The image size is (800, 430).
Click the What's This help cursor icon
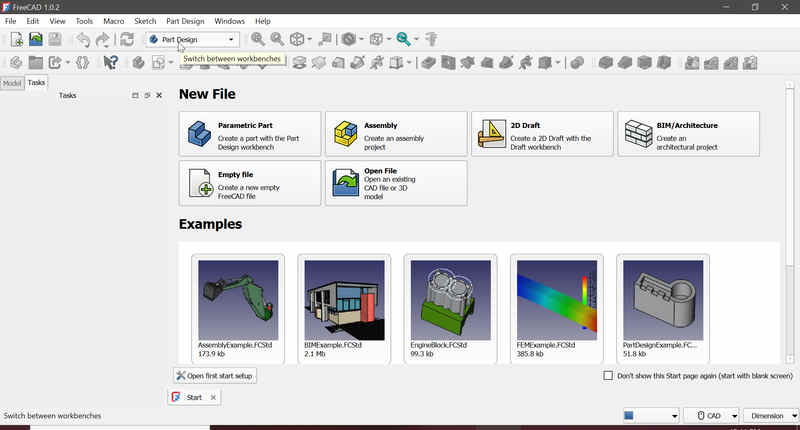[x=110, y=63]
